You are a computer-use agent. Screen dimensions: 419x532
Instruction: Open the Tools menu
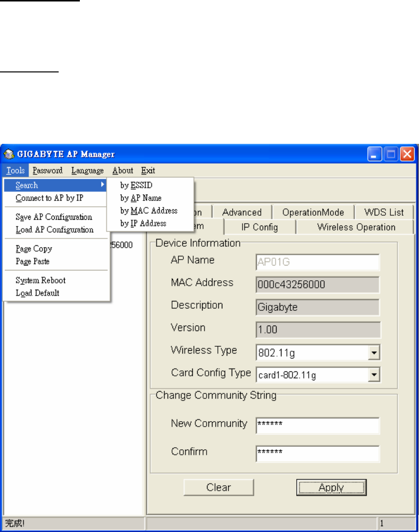coord(16,170)
